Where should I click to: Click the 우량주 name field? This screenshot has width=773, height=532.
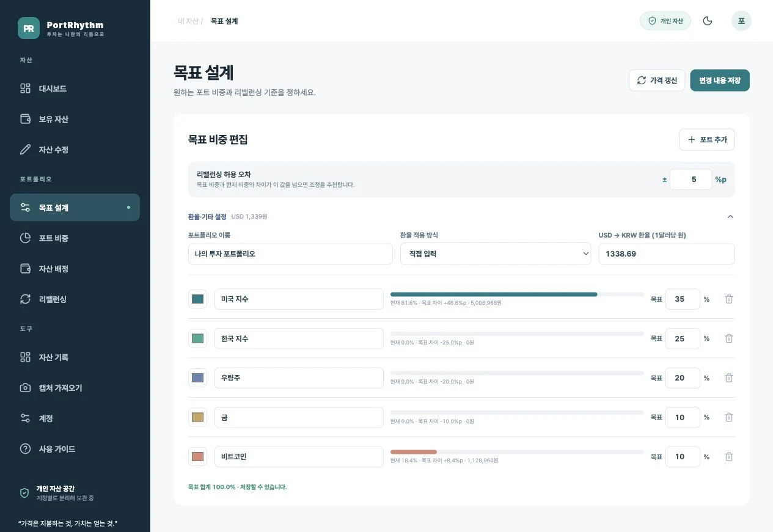coord(299,378)
